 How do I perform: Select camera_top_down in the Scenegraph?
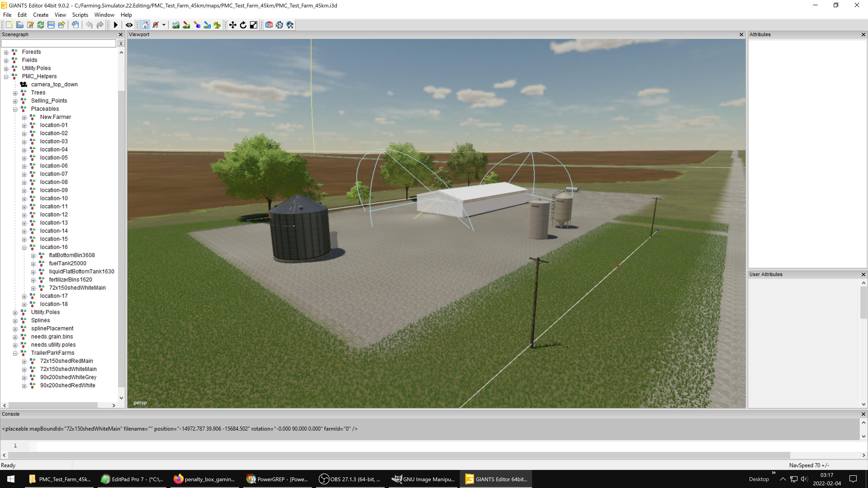54,84
